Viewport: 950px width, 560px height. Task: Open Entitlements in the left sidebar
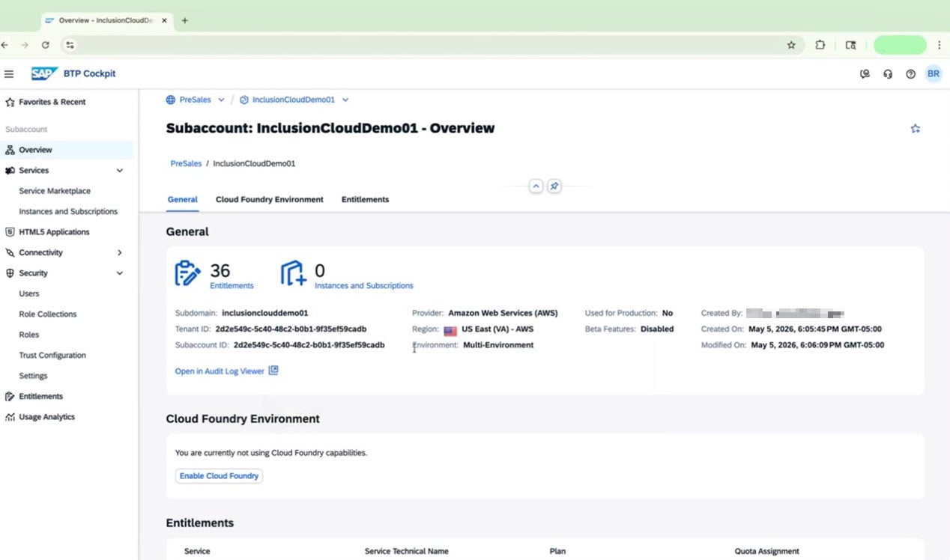[x=40, y=396]
